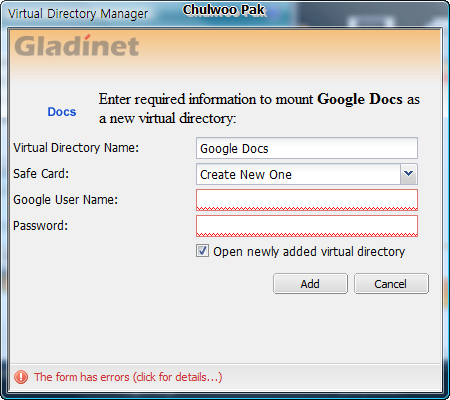The width and height of the screenshot is (450, 400).
Task: Click the mount Google Docs instruction heading
Action: [259, 109]
